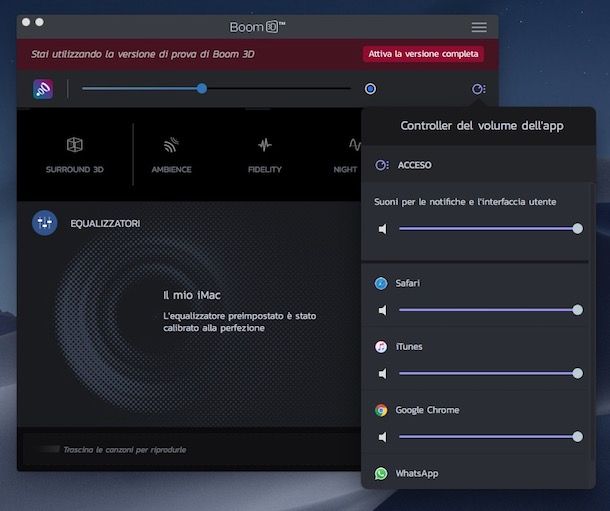Click the iTunes label in volume list

coord(408,346)
